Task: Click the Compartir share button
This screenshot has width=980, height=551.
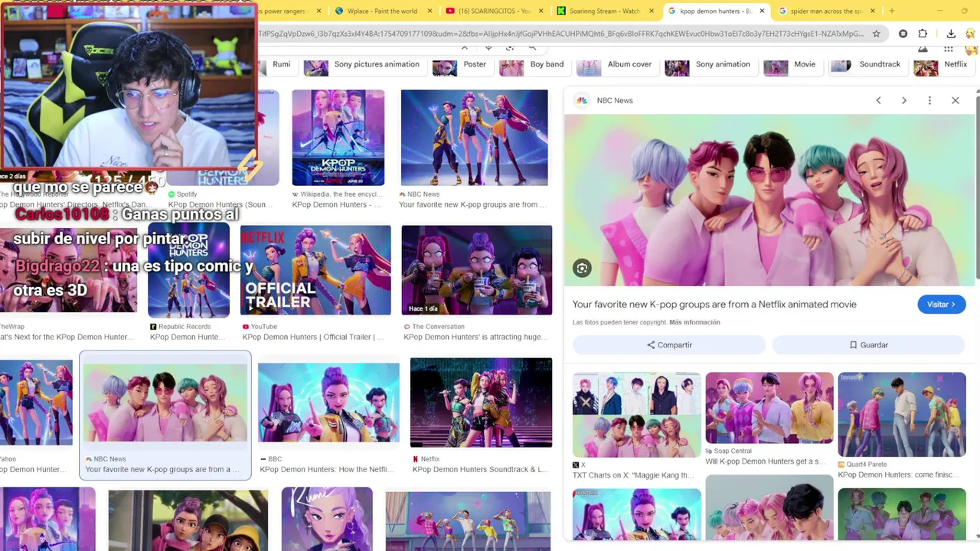Action: pos(669,345)
